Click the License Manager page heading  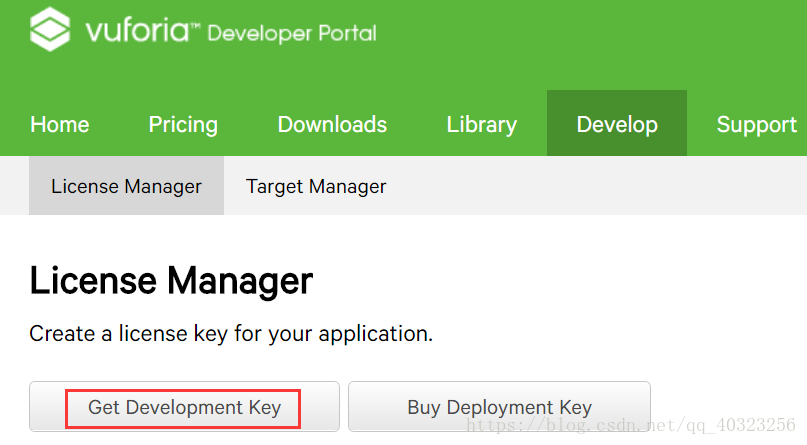171,281
